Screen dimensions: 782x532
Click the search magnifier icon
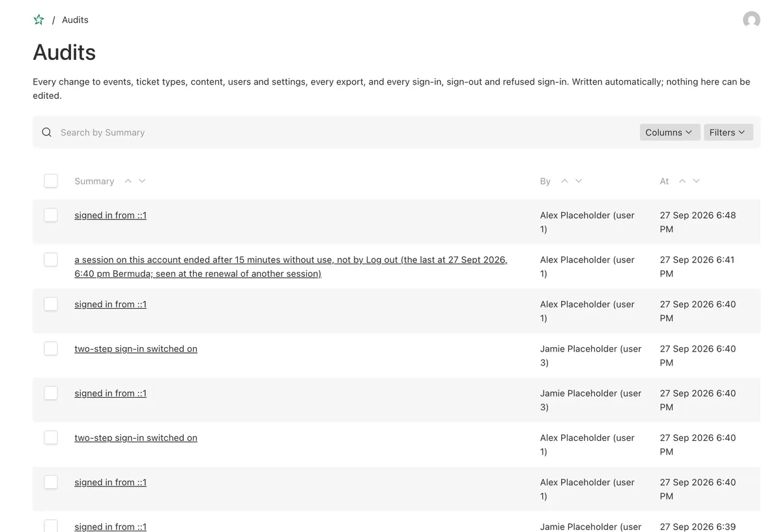pyautogui.click(x=47, y=132)
